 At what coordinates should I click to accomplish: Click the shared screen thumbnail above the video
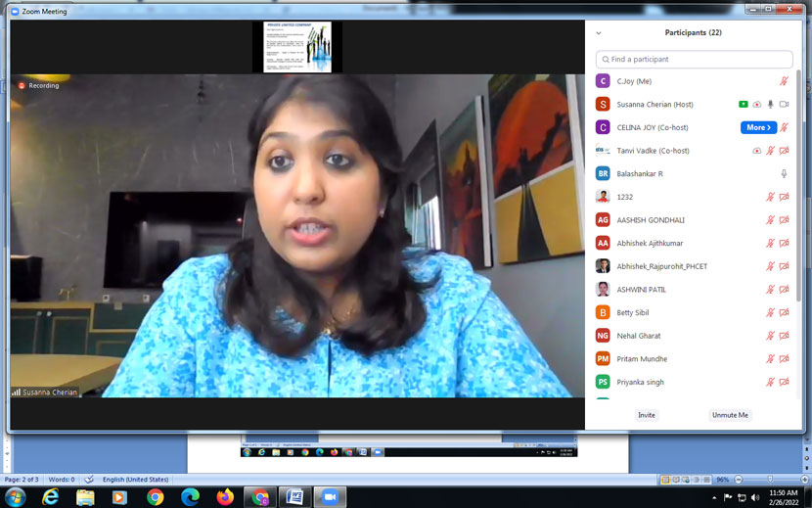pyautogui.click(x=297, y=47)
